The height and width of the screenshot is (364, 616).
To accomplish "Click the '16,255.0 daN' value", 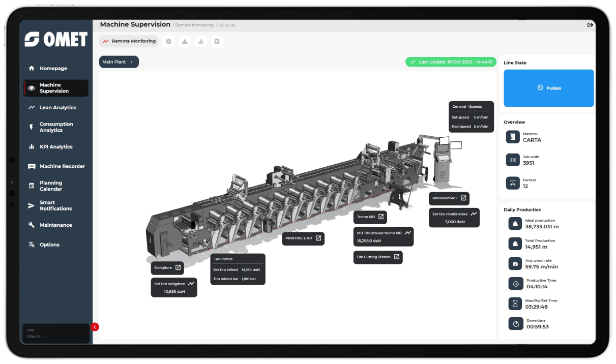I will [x=369, y=241].
